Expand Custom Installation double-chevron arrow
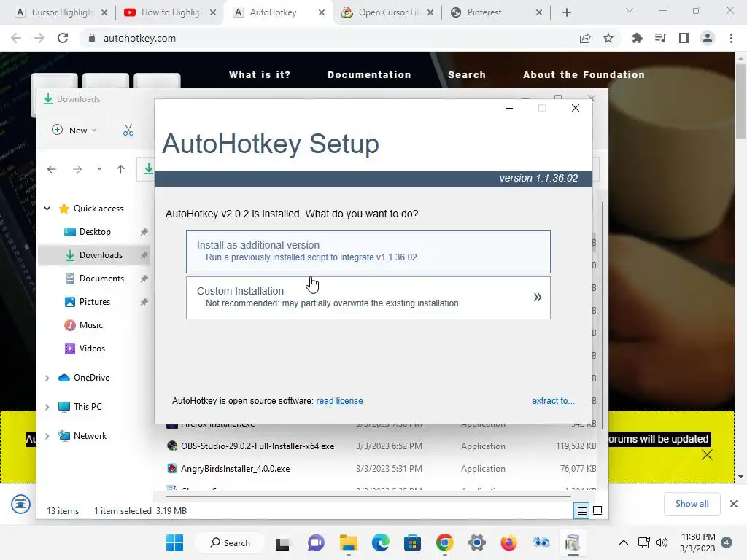Viewport: 747px width, 560px height. 538,297
